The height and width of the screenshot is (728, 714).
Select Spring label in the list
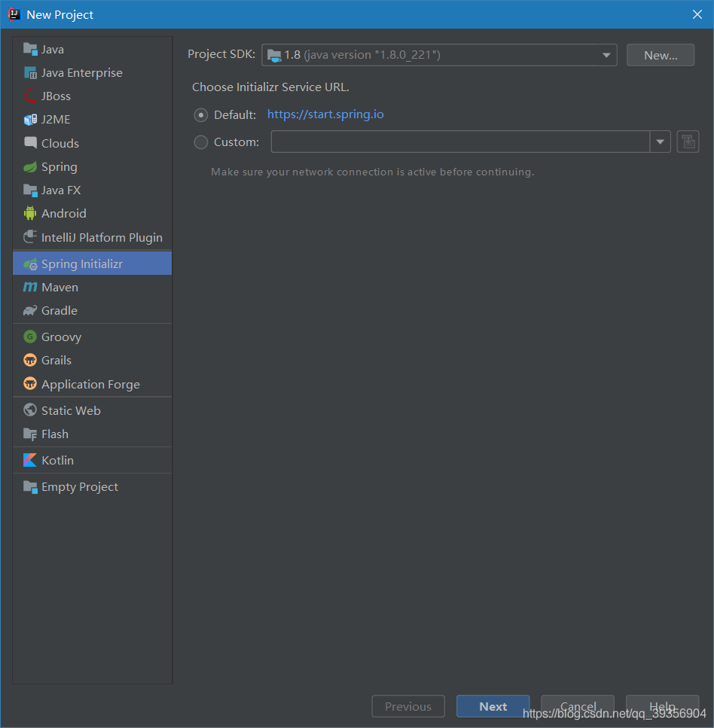(59, 167)
